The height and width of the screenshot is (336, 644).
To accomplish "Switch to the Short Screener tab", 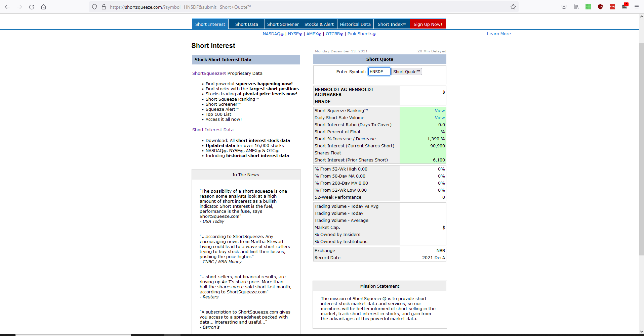I will click(x=283, y=24).
